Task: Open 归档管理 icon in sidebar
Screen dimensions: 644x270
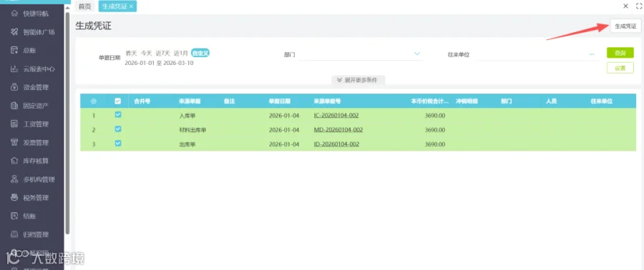Action: [x=14, y=235]
